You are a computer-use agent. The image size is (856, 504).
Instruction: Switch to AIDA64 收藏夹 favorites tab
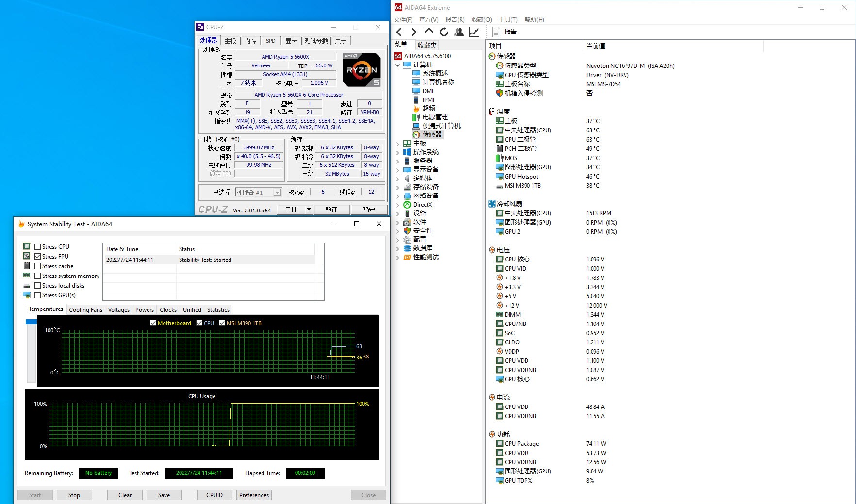tap(427, 45)
